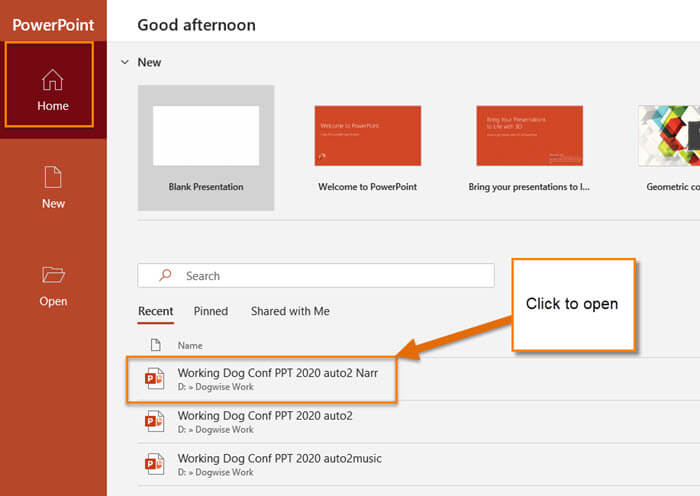Pick the Geometric color template thumbnail

pos(669,136)
